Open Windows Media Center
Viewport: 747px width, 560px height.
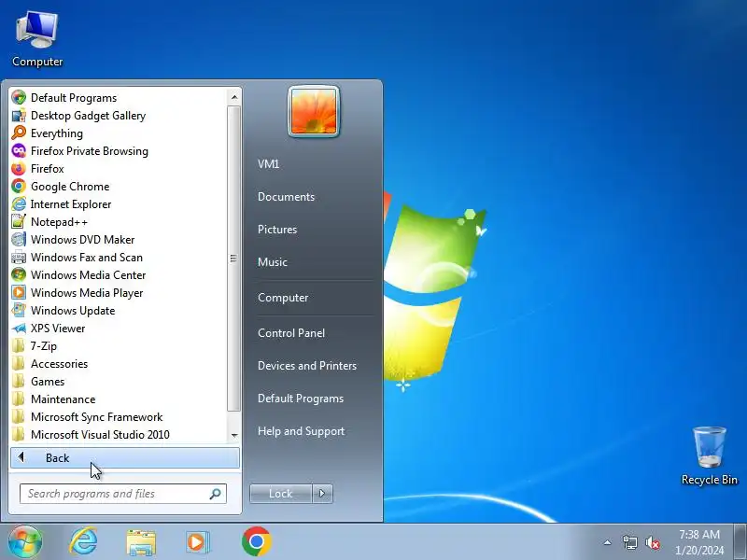(x=78, y=274)
